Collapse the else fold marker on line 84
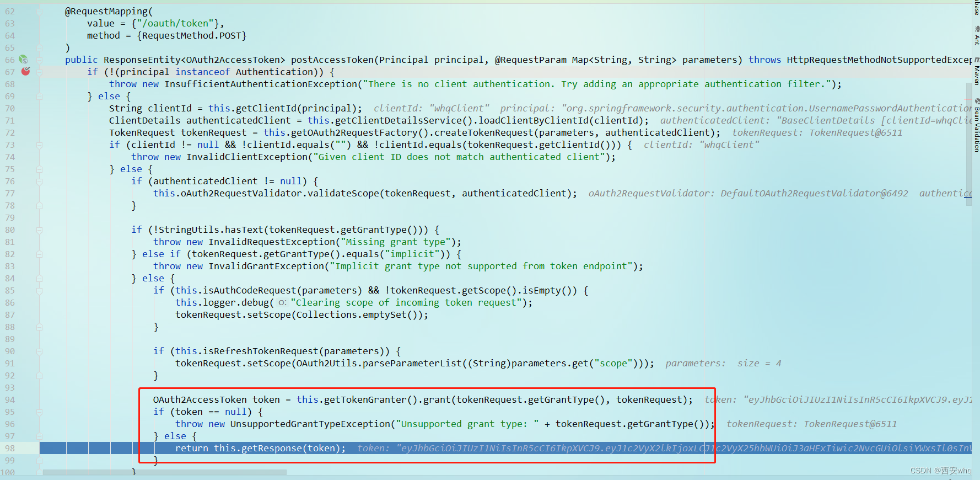Screen dimensions: 980x480 [x=39, y=278]
